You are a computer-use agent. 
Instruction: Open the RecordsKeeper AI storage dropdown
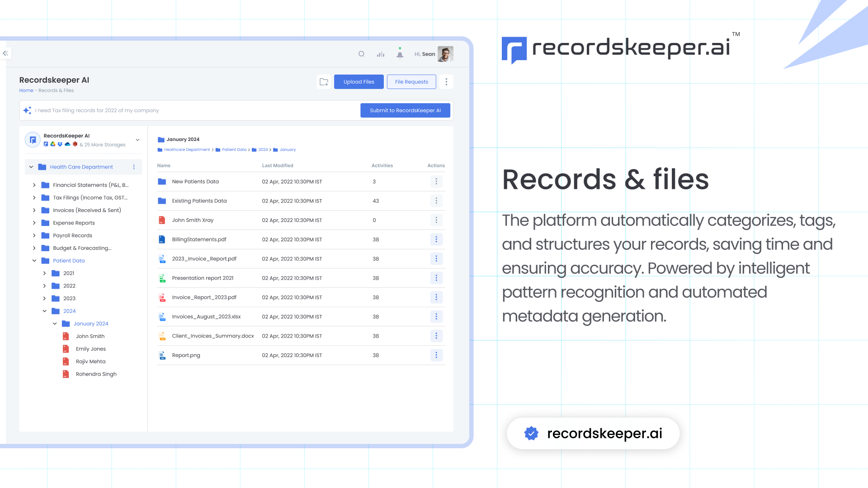(137, 140)
